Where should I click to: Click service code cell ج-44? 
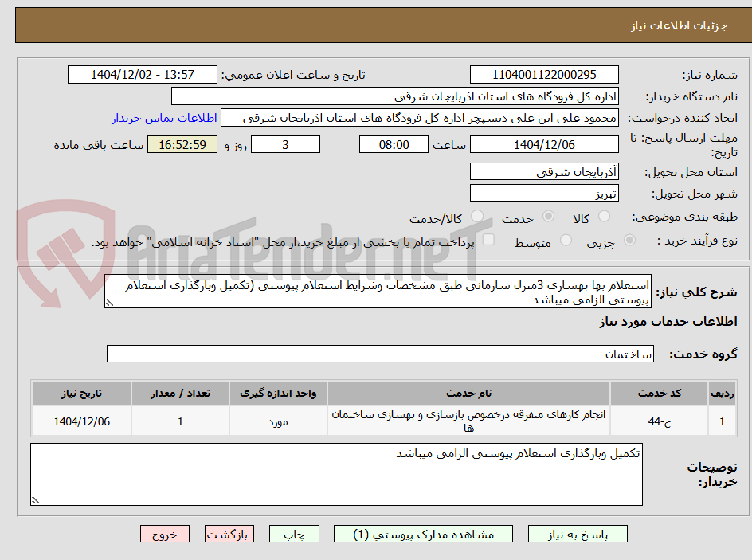660,421
